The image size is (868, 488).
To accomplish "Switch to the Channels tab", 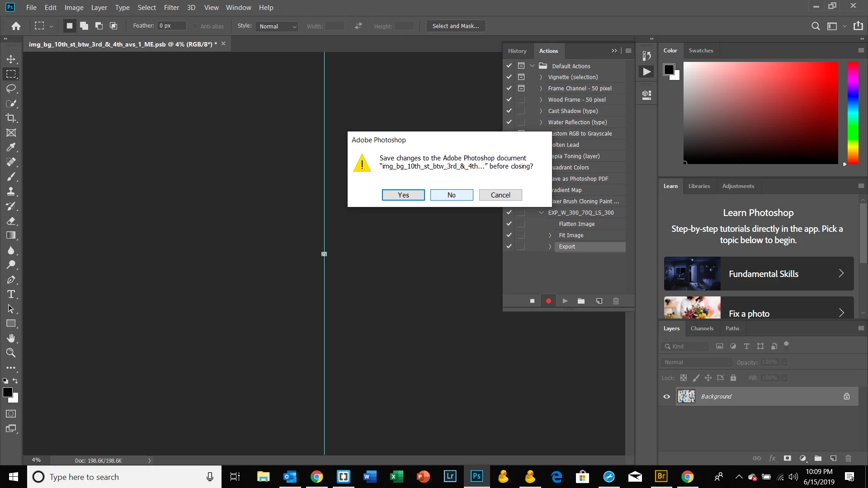I will click(702, 328).
